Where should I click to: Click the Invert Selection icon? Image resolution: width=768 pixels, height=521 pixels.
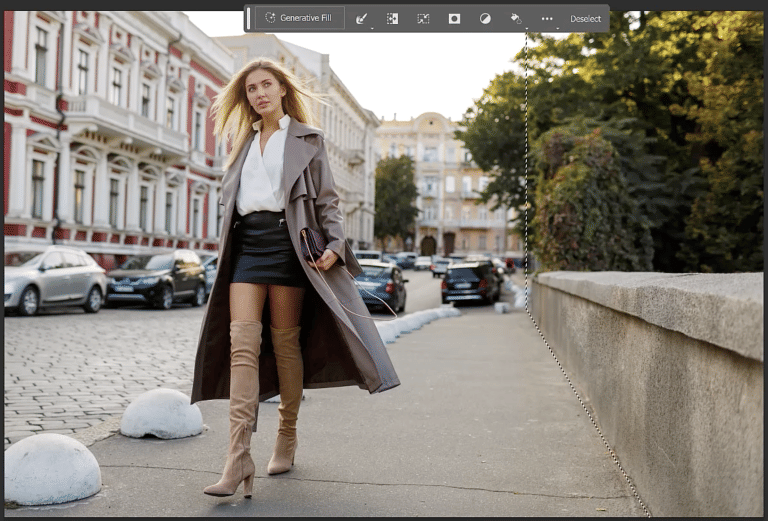(393, 18)
